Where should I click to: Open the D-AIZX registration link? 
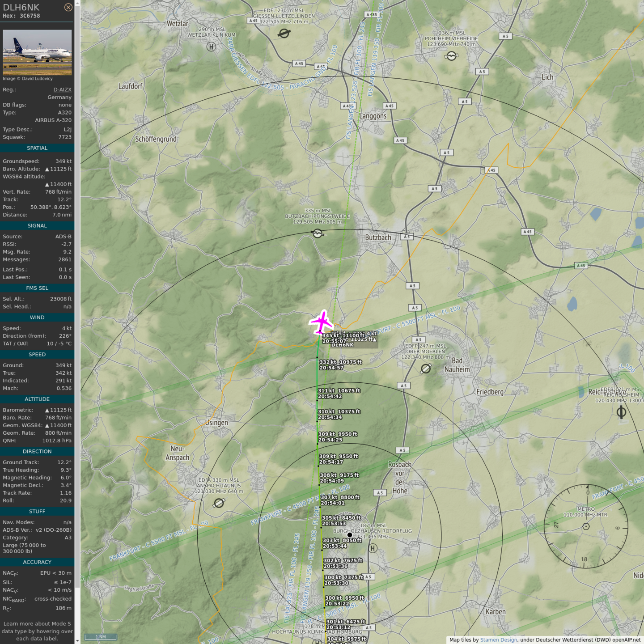click(62, 89)
